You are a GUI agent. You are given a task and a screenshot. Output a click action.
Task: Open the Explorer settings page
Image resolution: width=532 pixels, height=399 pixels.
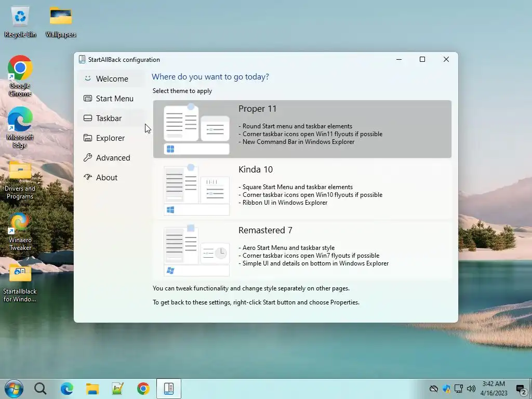(111, 138)
